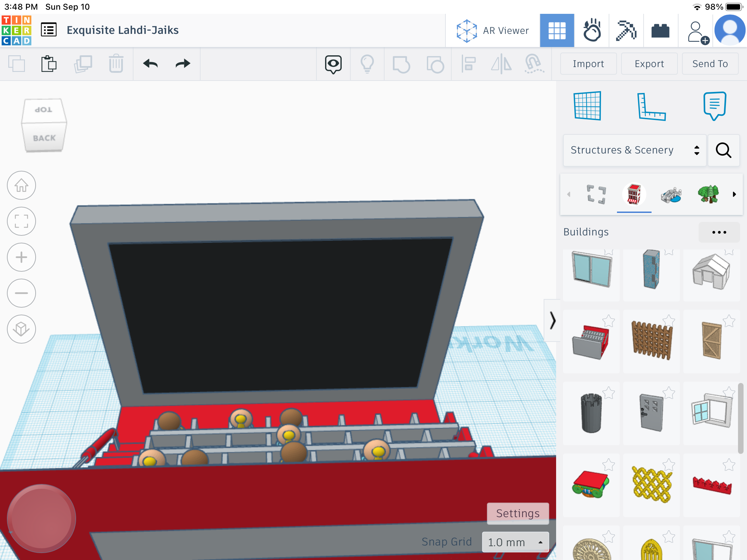Undo the last action

(x=150, y=64)
